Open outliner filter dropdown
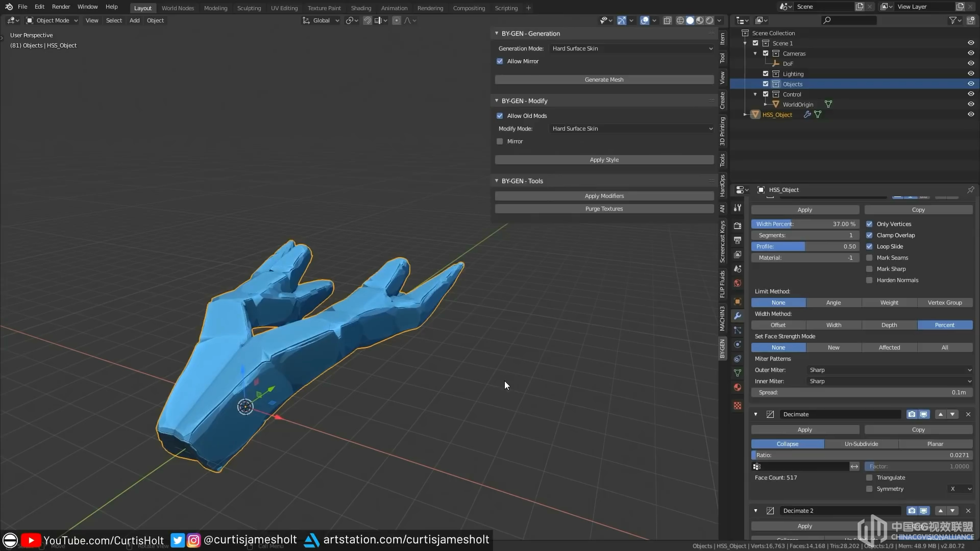The image size is (980, 551). (x=955, y=20)
